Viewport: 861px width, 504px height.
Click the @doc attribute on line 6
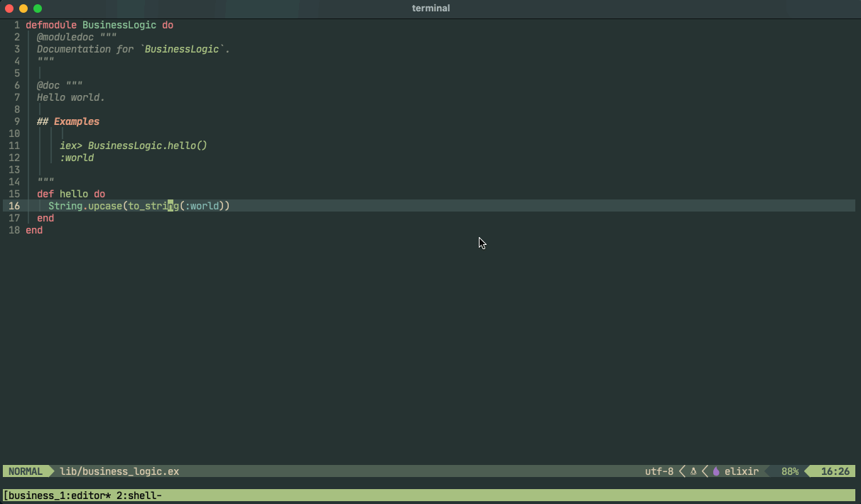[x=48, y=85]
